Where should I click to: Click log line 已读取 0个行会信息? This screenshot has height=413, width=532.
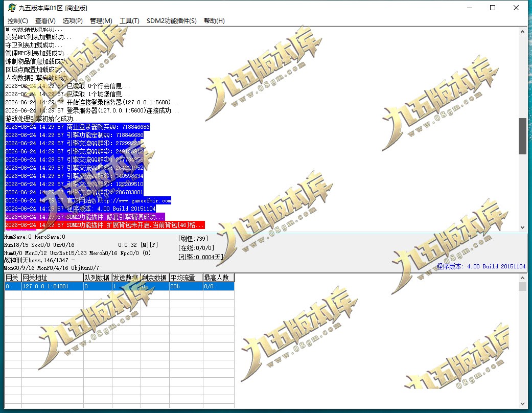(x=67, y=86)
